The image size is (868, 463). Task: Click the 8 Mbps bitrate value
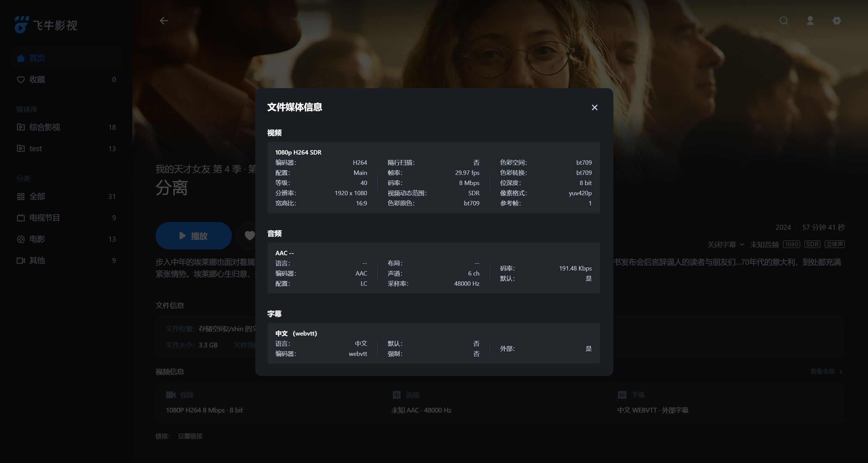click(469, 183)
